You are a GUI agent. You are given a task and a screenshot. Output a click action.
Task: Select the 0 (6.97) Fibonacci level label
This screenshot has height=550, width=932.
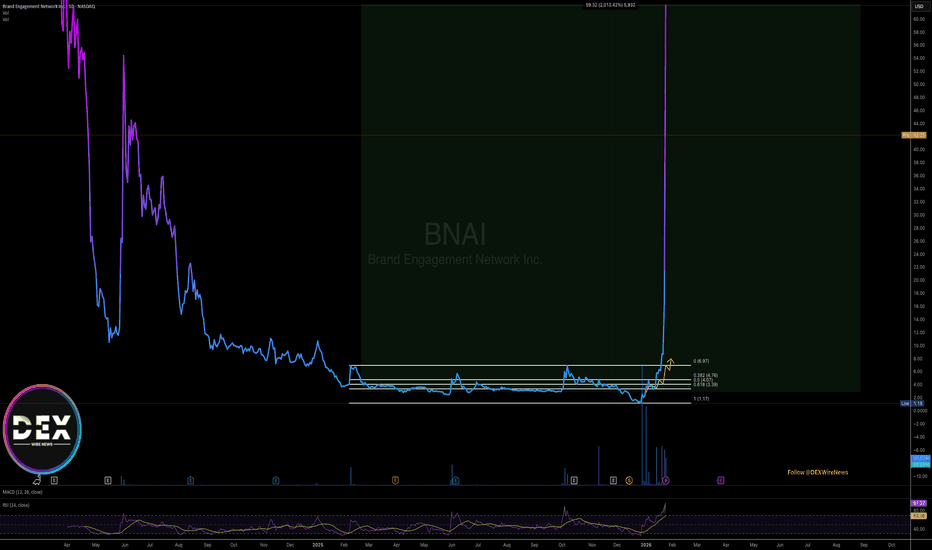701,362
